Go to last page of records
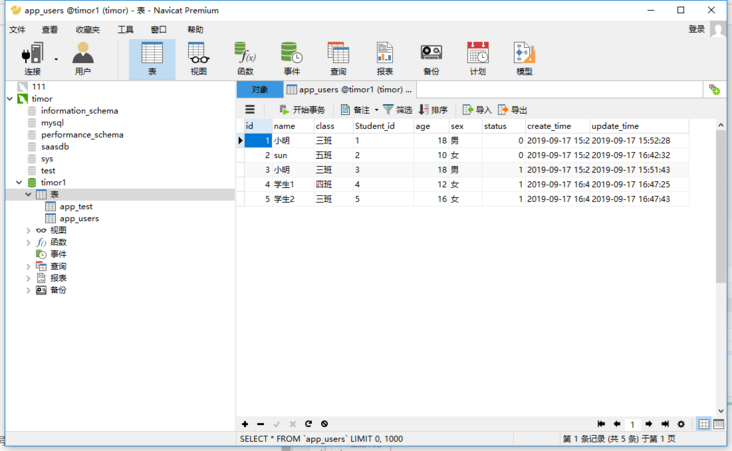This screenshot has width=732, height=451. 665,424
